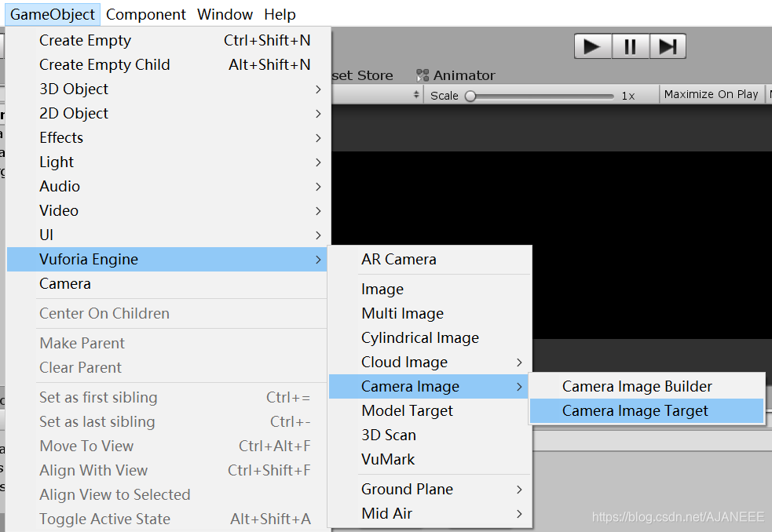Add an AR Camera
The image size is (772, 532).
(430, 260)
